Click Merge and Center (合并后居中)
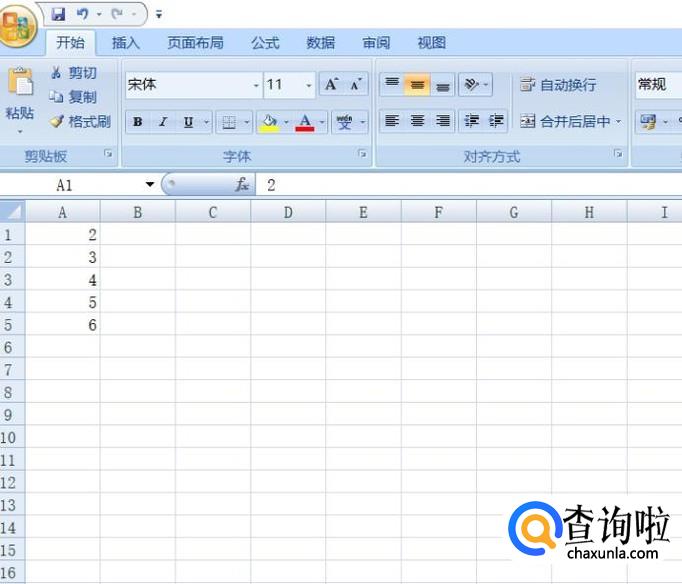Image resolution: width=682 pixels, height=584 pixels. coord(565,121)
